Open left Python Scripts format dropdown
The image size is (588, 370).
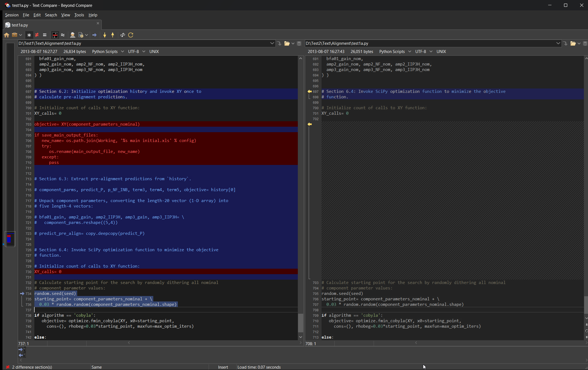108,52
